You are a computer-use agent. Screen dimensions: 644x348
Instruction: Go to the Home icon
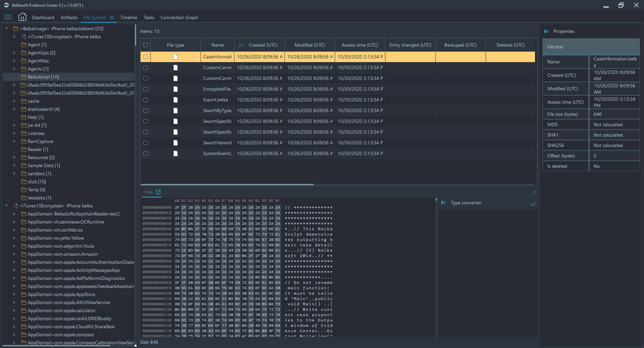coord(22,17)
